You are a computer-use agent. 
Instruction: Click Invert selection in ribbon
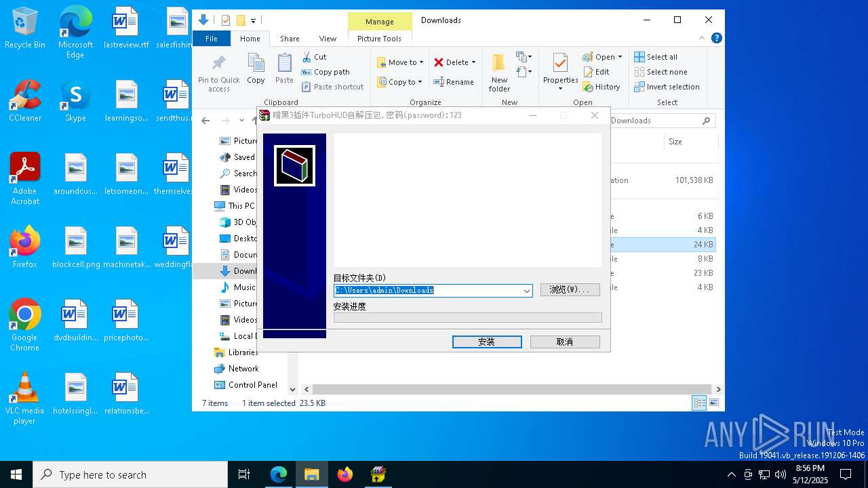(667, 87)
